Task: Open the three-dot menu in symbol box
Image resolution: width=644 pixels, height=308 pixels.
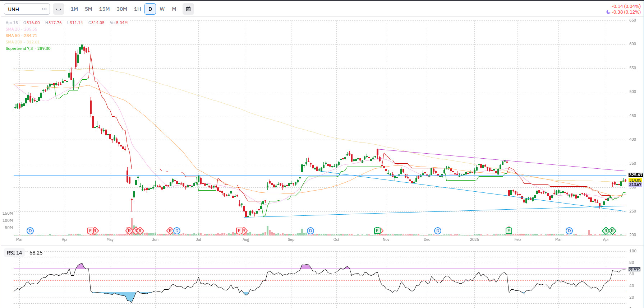Action: coord(44,9)
